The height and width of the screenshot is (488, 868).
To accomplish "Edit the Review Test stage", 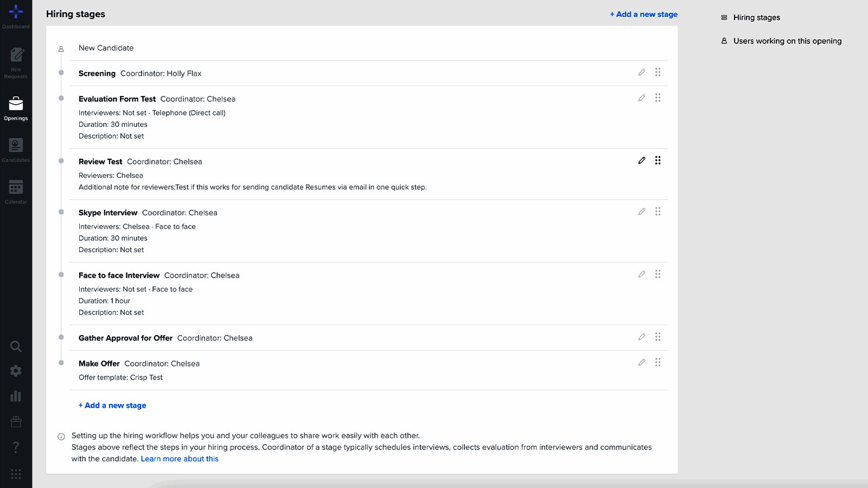I will tap(642, 160).
